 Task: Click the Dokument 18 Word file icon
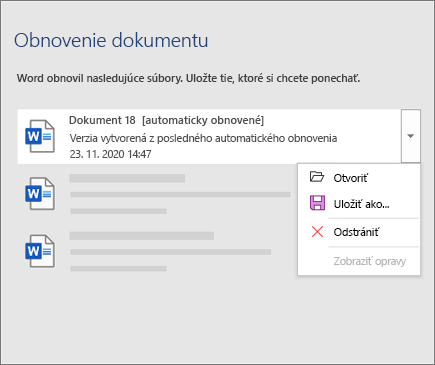[40, 136]
